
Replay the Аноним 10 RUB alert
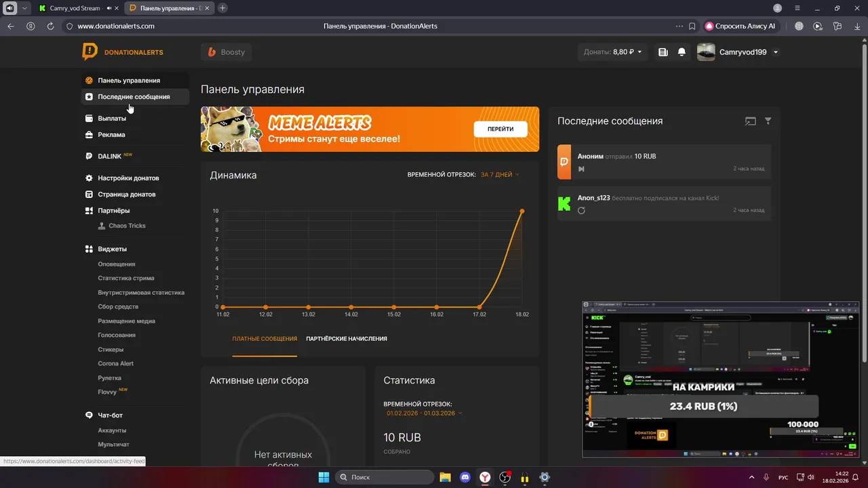(x=581, y=169)
